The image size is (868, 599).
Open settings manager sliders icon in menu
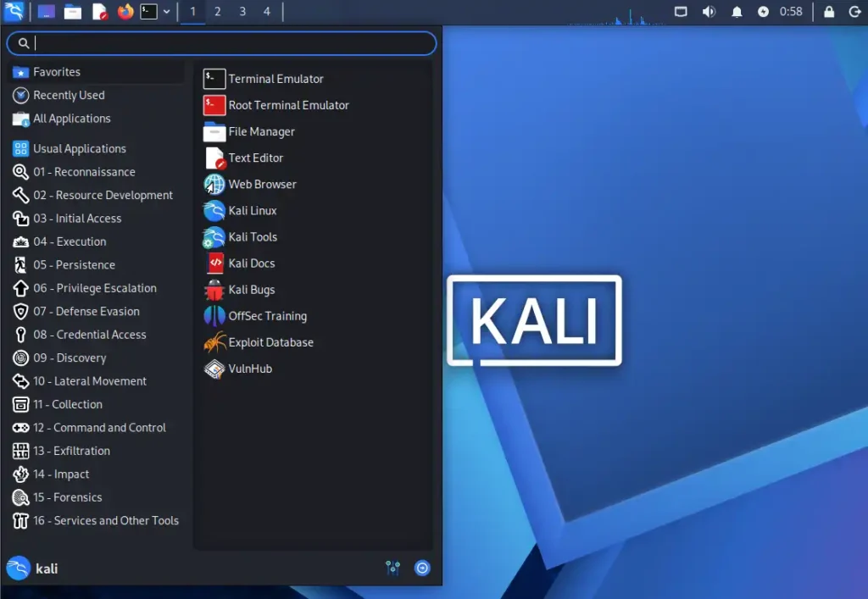392,568
